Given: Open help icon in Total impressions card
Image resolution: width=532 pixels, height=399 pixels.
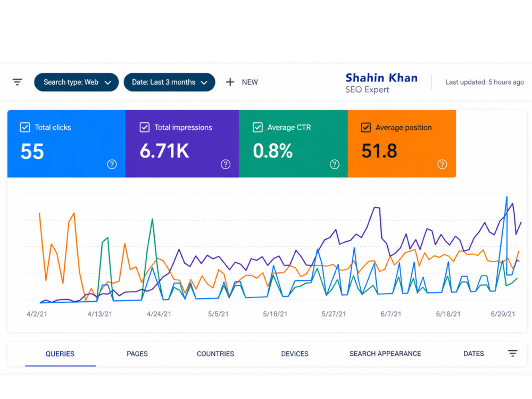Looking at the screenshot, I should pos(226,164).
